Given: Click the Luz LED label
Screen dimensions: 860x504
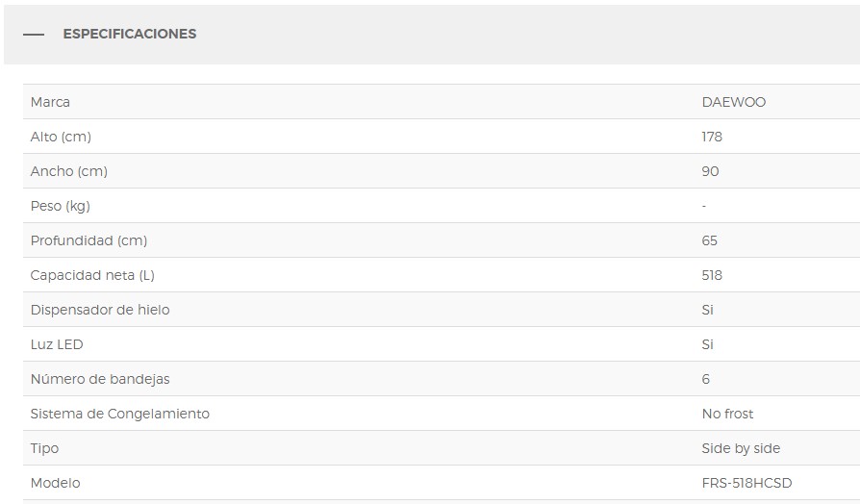Looking at the screenshot, I should click(57, 344).
